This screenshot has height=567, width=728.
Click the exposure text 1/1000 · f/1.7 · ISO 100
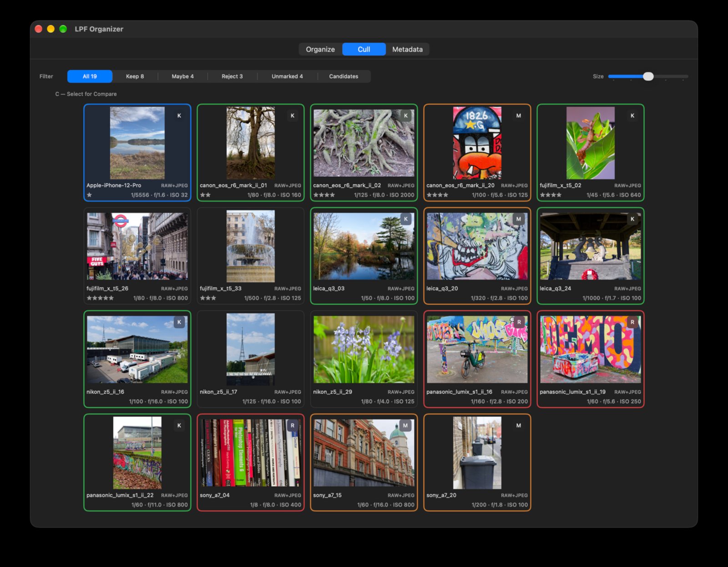click(x=612, y=298)
